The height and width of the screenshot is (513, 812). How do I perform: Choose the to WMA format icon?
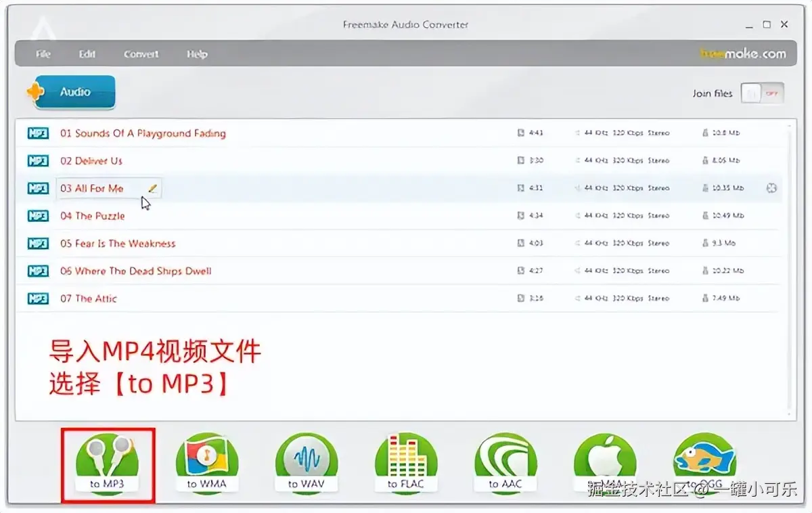pos(207,464)
